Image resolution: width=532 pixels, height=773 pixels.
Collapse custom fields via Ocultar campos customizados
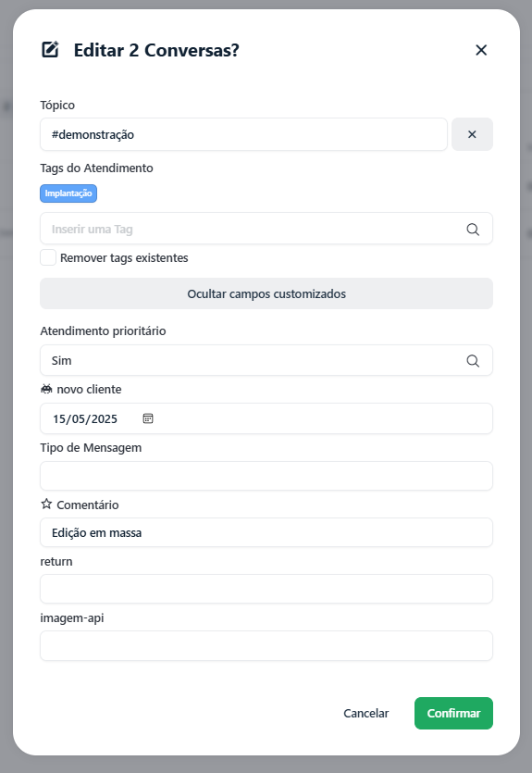click(266, 293)
